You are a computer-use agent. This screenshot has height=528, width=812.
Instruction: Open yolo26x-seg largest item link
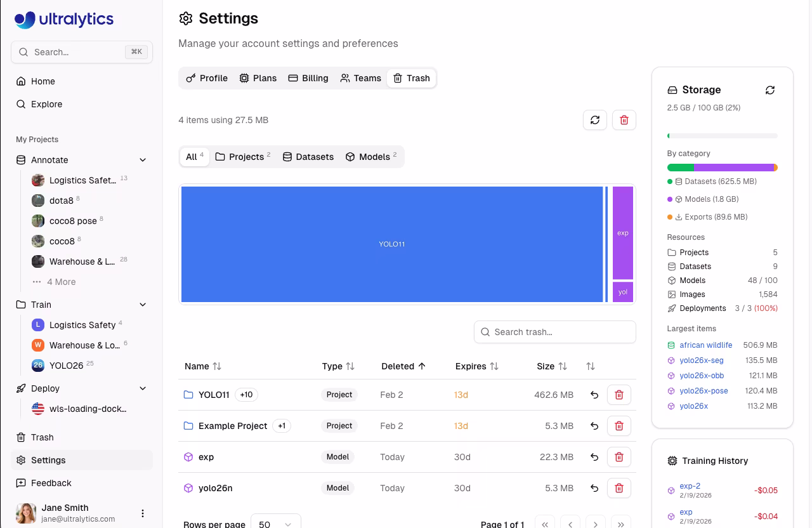[701, 360]
